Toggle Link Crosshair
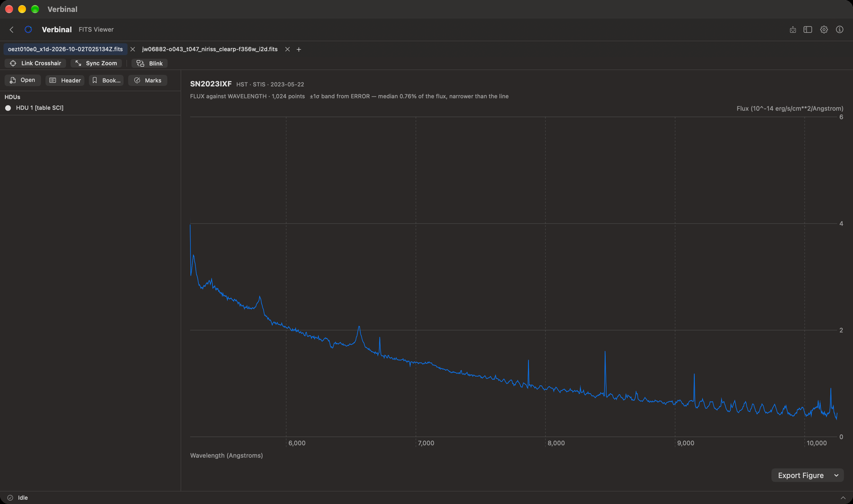This screenshot has width=853, height=504. pos(36,63)
